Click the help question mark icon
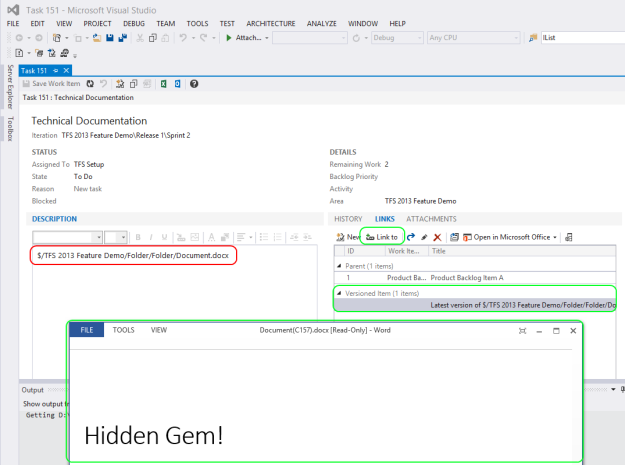Viewport: 625px width, 465px height. click(x=194, y=84)
